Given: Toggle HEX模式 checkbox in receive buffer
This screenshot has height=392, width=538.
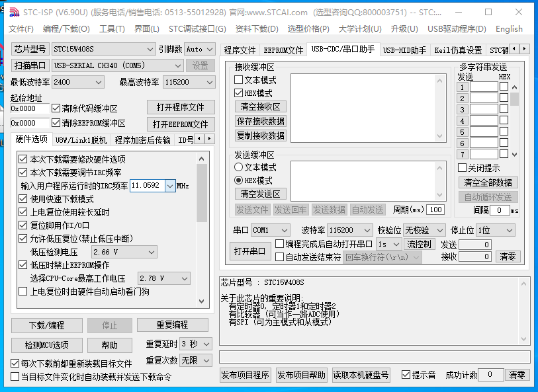Looking at the screenshot, I should click(238, 93).
